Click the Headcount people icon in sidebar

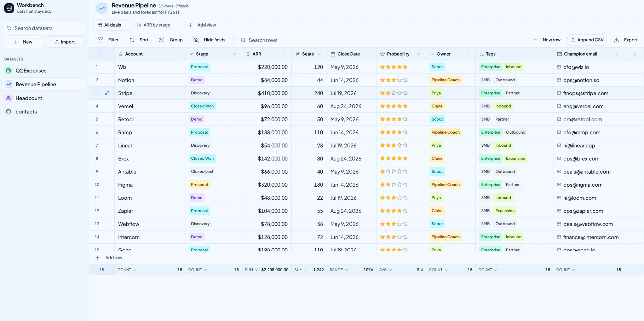coord(8,98)
